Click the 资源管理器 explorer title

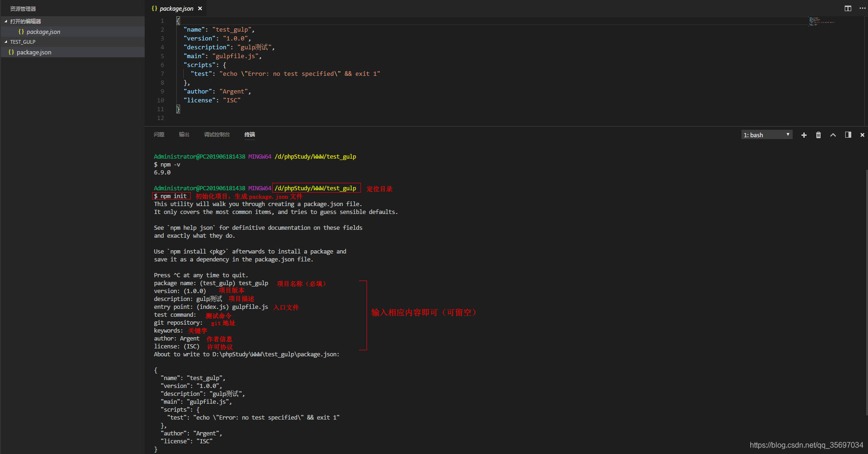23,8
